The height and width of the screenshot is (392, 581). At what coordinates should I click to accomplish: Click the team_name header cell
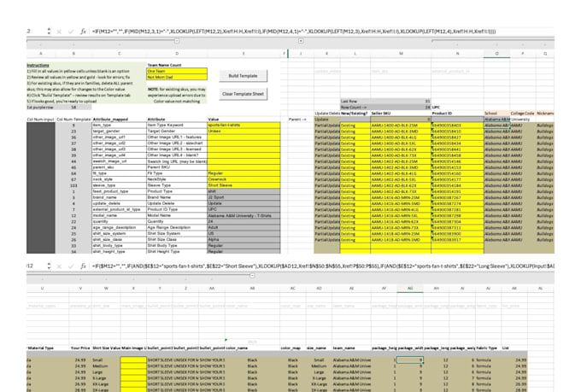[x=352, y=348]
